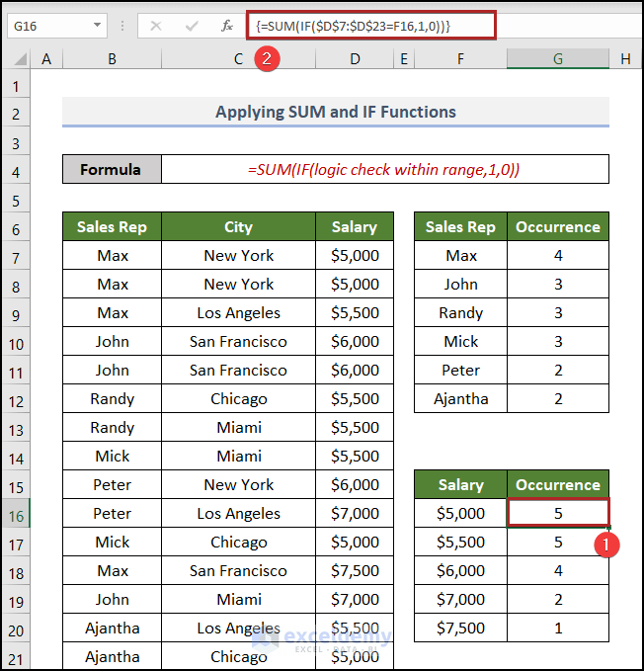Click the Cancel (X) formula bar icon
644x671 pixels.
point(156,26)
